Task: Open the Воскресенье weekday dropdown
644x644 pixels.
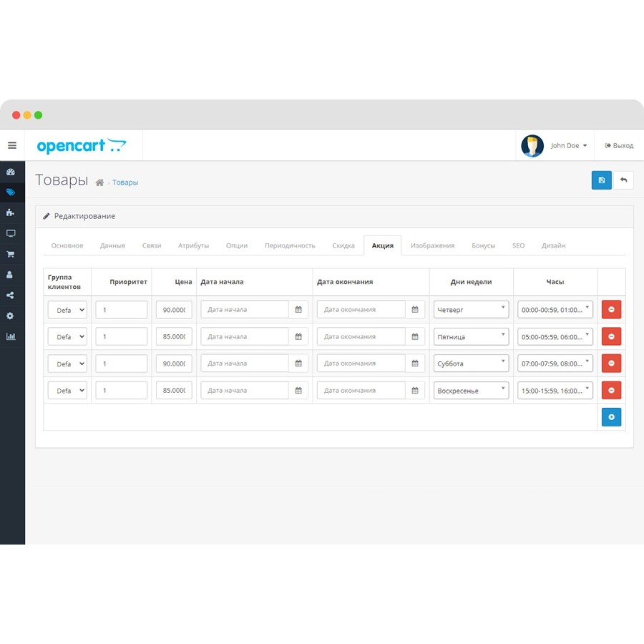Action: tap(471, 390)
